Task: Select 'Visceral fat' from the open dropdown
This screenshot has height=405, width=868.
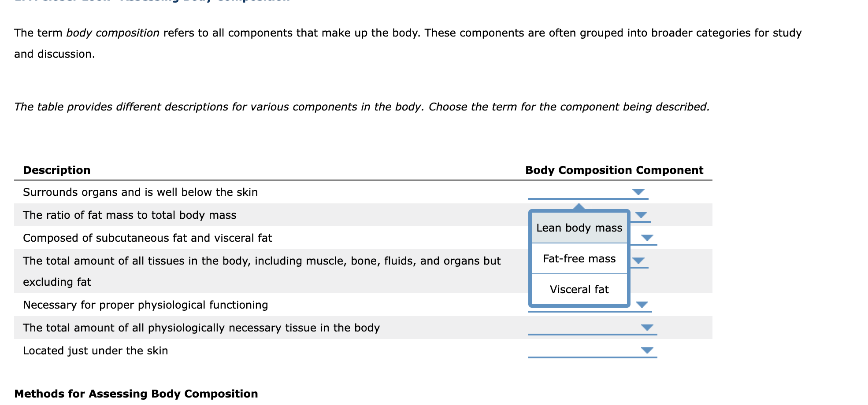Action: [579, 289]
